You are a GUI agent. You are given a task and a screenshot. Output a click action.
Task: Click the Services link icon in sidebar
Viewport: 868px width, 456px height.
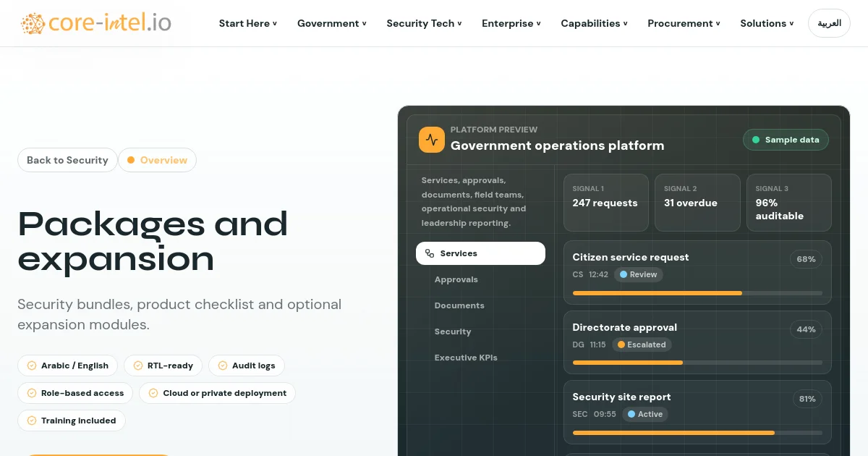[430, 253]
